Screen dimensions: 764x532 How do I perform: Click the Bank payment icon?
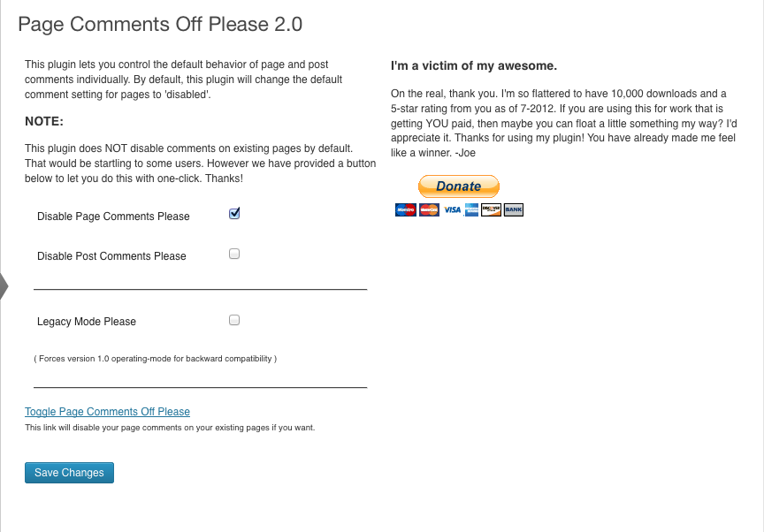click(x=514, y=209)
